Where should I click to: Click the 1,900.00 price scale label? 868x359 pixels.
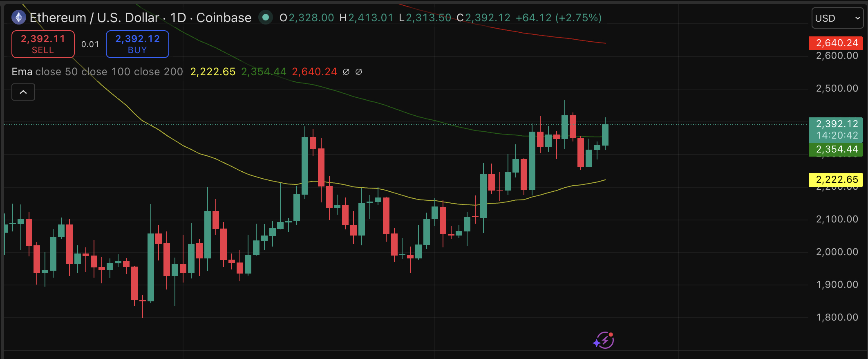(837, 285)
